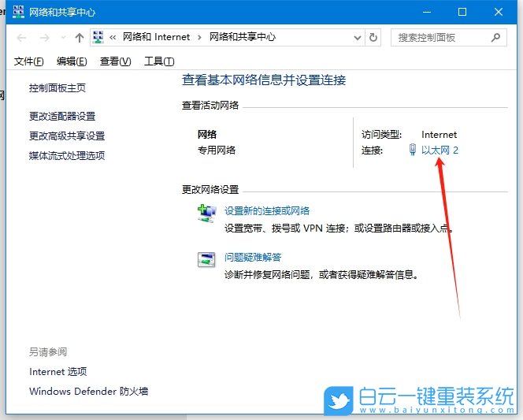Focus the 搜索控制面板 search field
523x420 pixels.
[x=449, y=37]
